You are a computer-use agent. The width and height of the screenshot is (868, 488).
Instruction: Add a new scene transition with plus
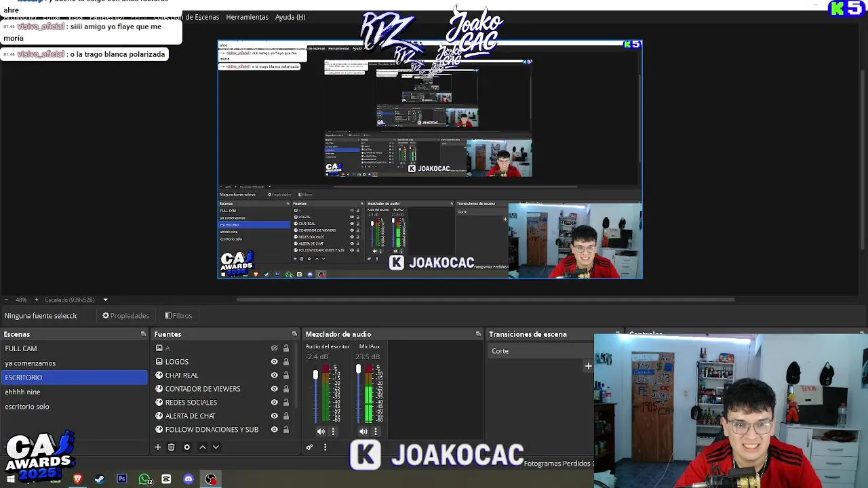click(x=589, y=366)
